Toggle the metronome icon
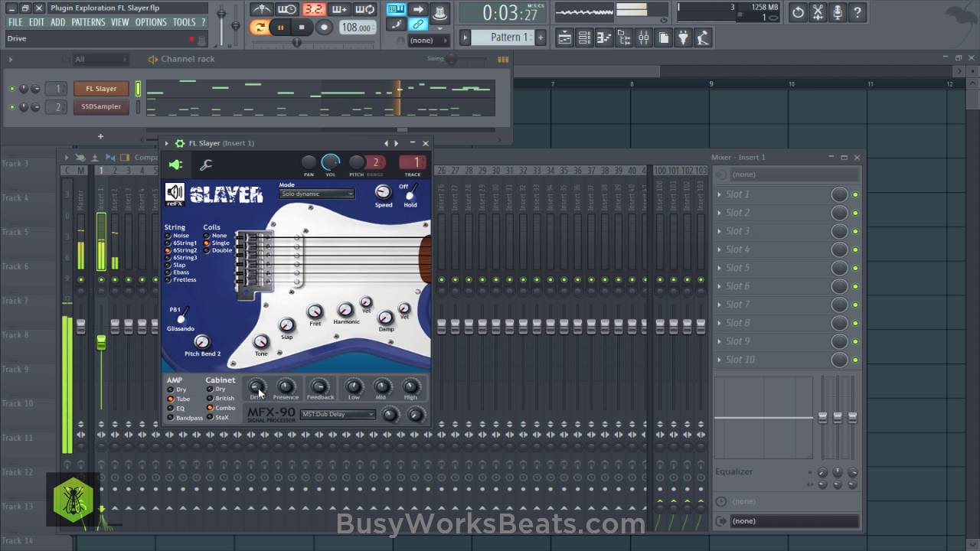Image resolution: width=980 pixels, height=551 pixels. tap(261, 10)
